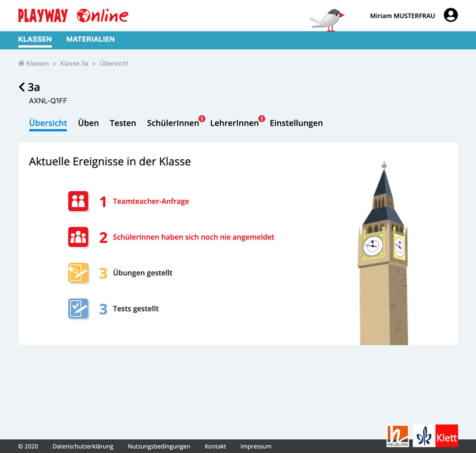
Task: Open SchülerInnen haben sich noch nie angemeldet
Action: (x=194, y=237)
